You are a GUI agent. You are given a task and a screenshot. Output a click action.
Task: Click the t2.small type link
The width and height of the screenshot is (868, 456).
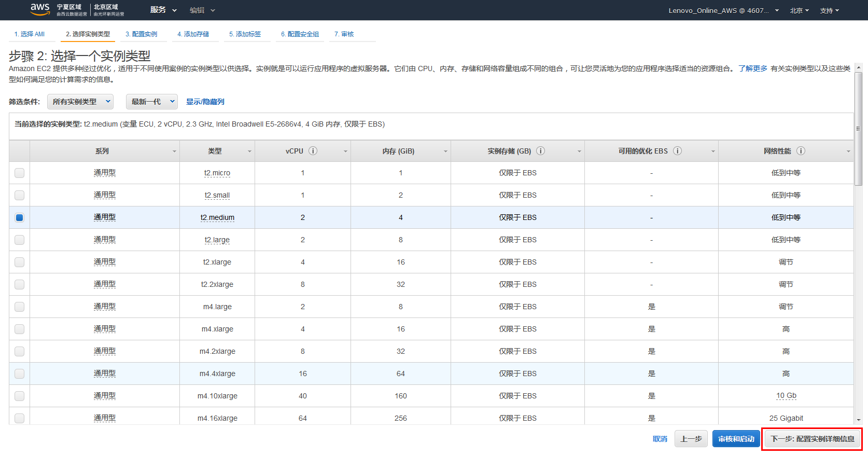pos(217,195)
